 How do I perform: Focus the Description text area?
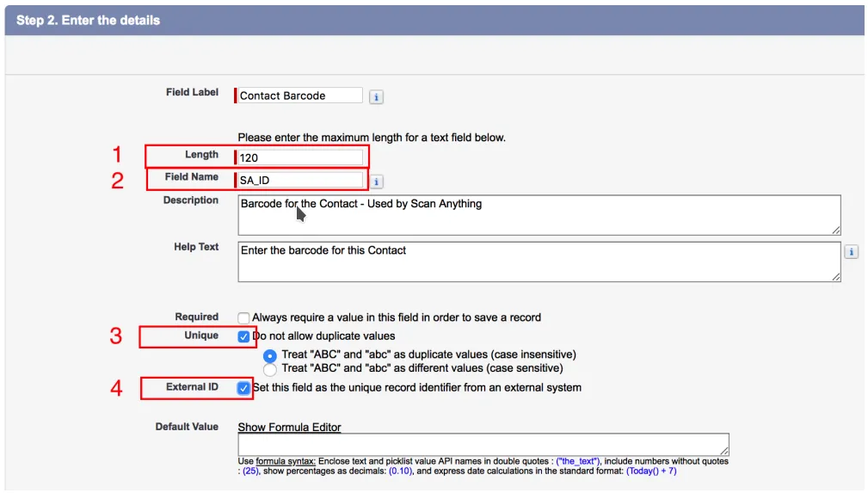click(x=539, y=215)
